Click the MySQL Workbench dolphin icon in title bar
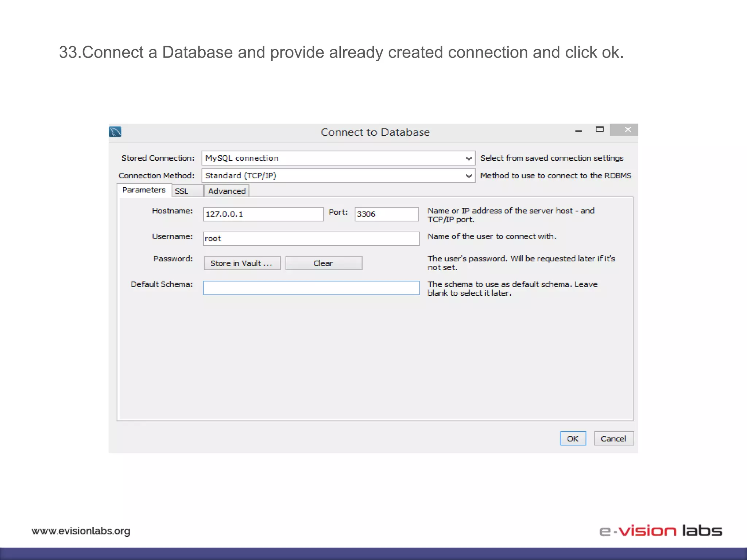 (x=115, y=132)
